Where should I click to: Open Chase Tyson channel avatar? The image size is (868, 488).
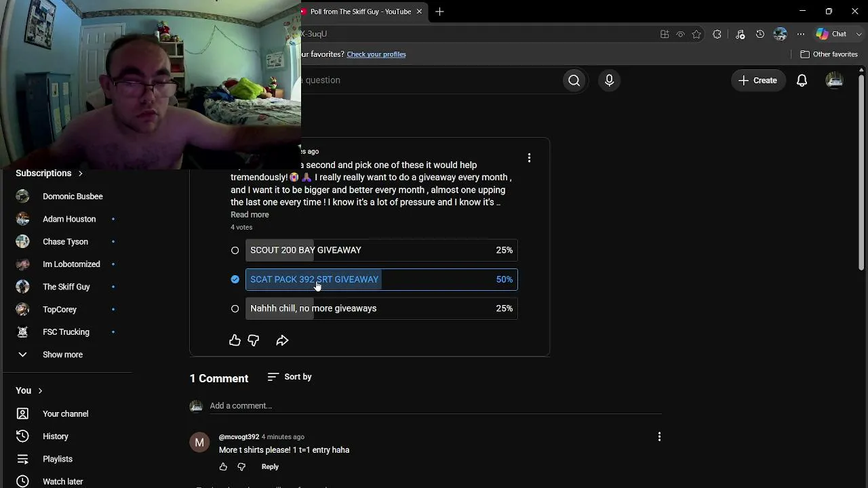(22, 242)
